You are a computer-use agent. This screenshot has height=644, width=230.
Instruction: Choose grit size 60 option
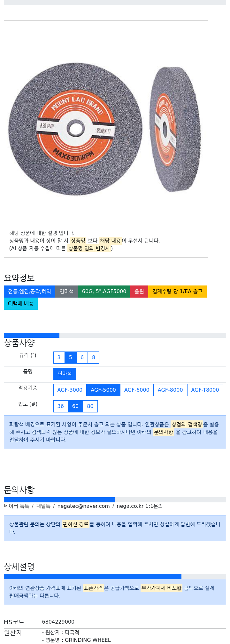(75, 406)
